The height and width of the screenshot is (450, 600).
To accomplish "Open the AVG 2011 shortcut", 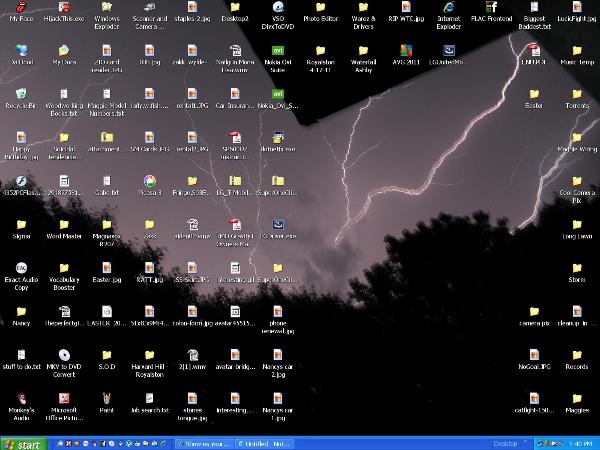I will [x=405, y=50].
